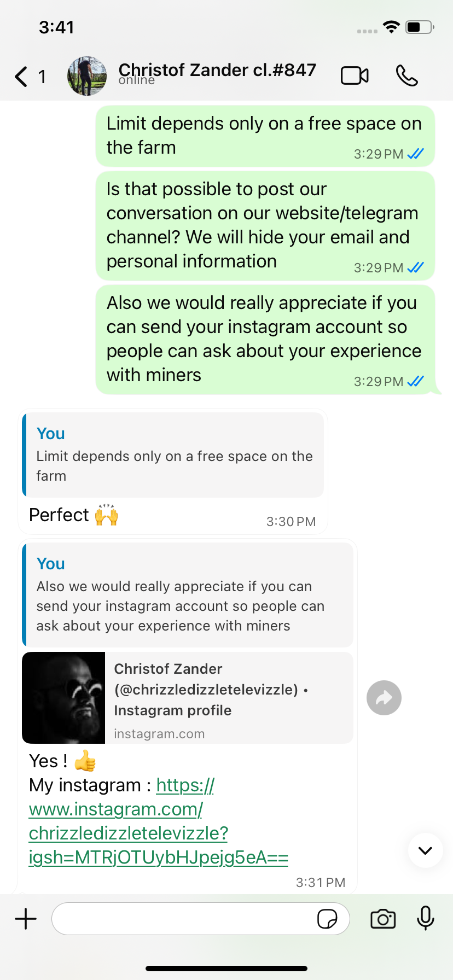Image resolution: width=453 pixels, height=980 pixels.
Task: Forward the Instagram profile message
Action: click(x=384, y=698)
